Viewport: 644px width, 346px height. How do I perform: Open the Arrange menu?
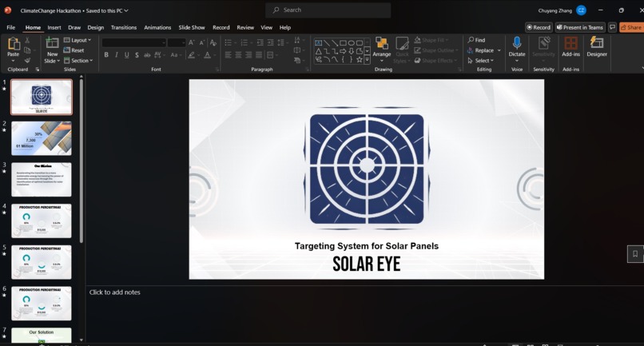pyautogui.click(x=382, y=50)
